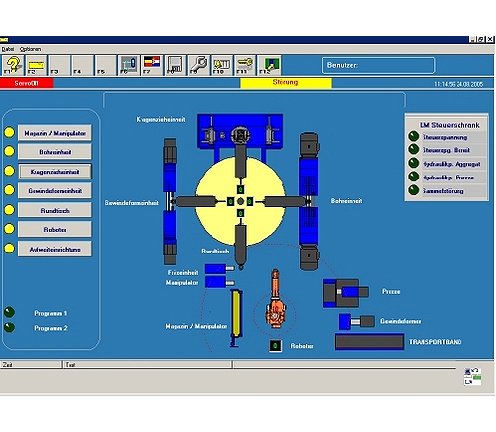Click the F10 alarm bell icon

click(x=222, y=65)
